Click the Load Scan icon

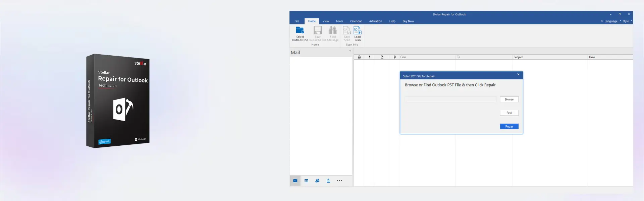click(358, 30)
